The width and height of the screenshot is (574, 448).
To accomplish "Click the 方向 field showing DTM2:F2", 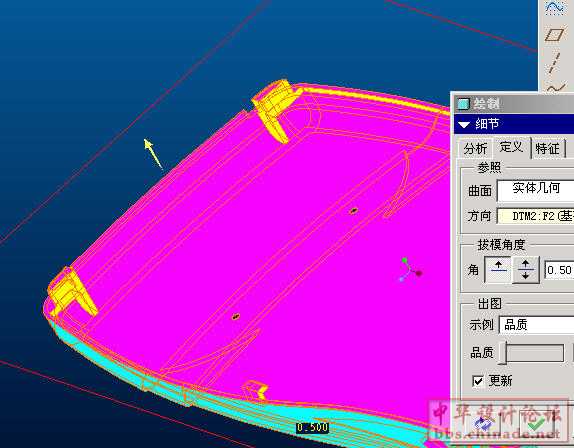I will coord(535,216).
